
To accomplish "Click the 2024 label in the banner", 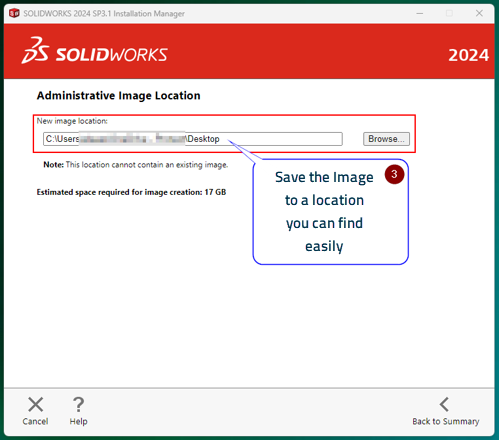I will [x=468, y=55].
